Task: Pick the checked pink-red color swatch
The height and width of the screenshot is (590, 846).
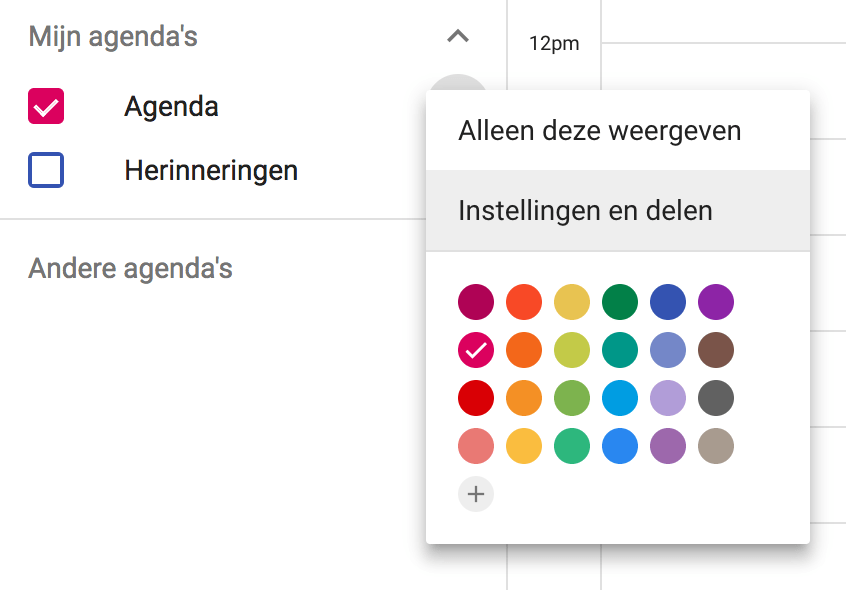Action: coord(475,350)
